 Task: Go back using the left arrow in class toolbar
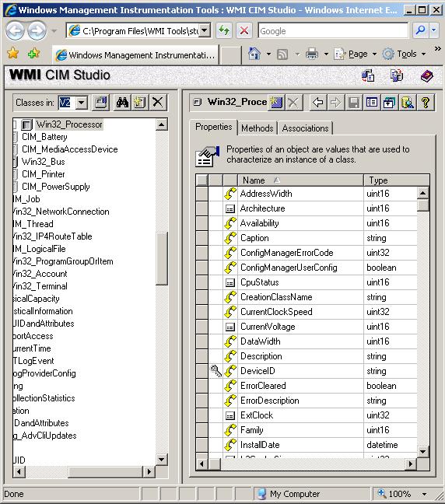click(318, 103)
